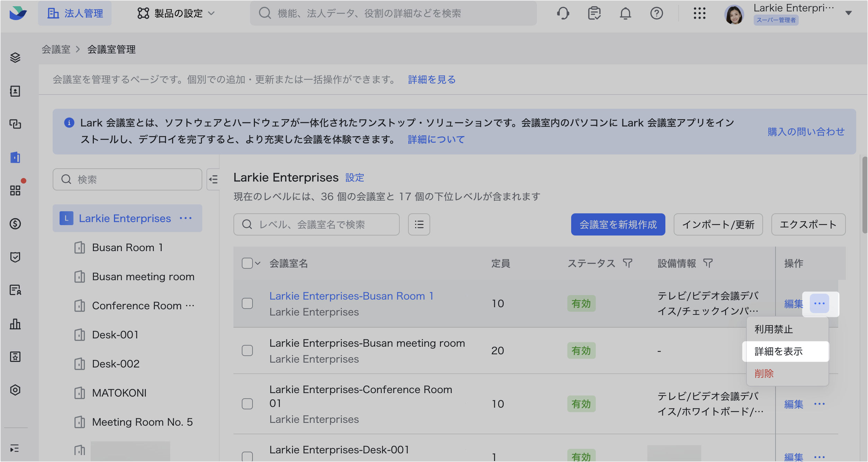Click the 会議室を新規作成 button
868x462 pixels.
[618, 224]
